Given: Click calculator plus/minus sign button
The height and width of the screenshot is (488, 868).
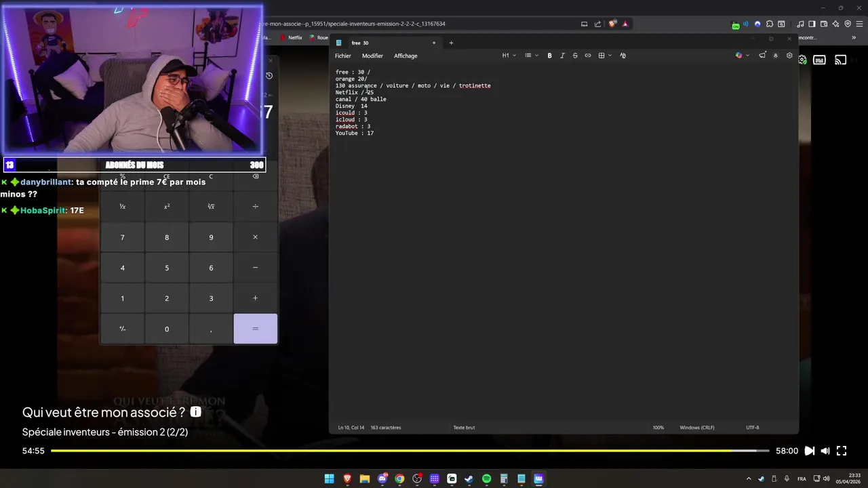Looking at the screenshot, I should point(122,329).
